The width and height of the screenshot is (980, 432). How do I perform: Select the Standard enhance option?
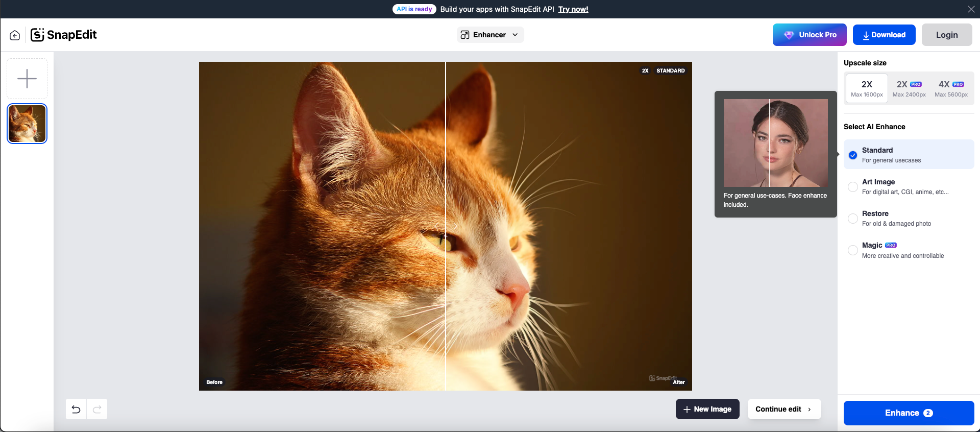coord(909,155)
